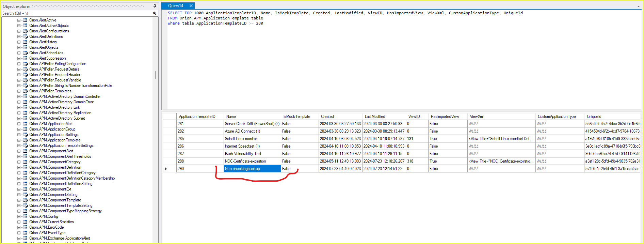Click the icon beside Orion.APM.Config

point(25,216)
